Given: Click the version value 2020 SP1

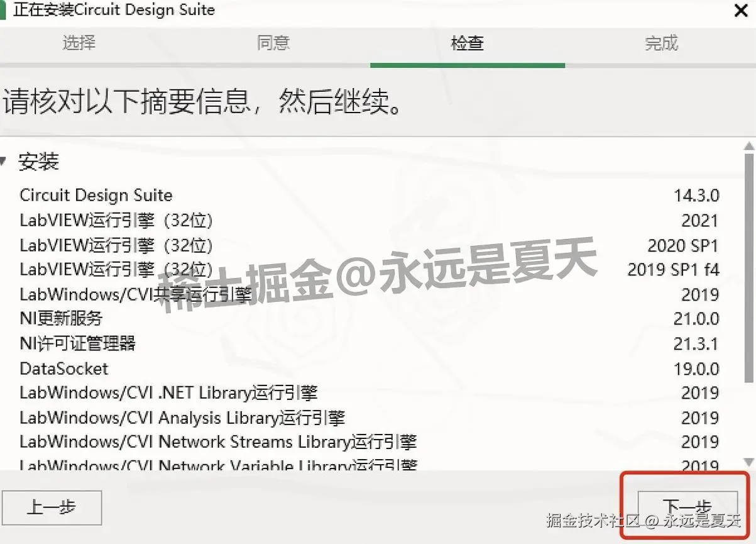Looking at the screenshot, I should click(x=683, y=245).
